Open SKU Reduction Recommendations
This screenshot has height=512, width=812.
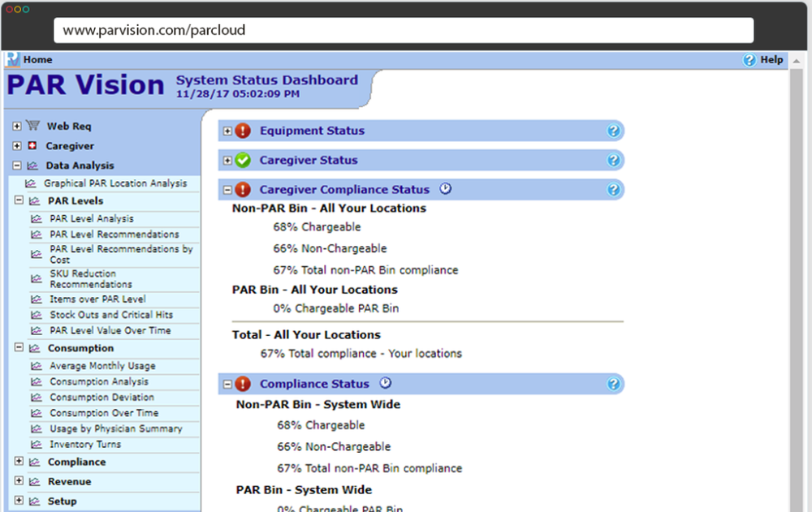[91, 279]
